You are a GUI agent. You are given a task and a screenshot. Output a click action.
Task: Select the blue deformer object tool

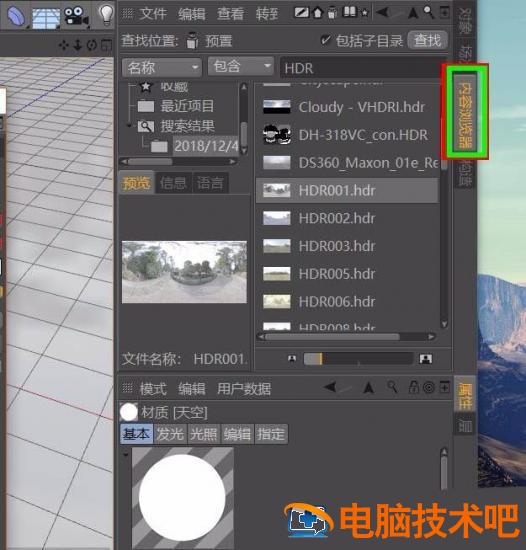[15, 15]
